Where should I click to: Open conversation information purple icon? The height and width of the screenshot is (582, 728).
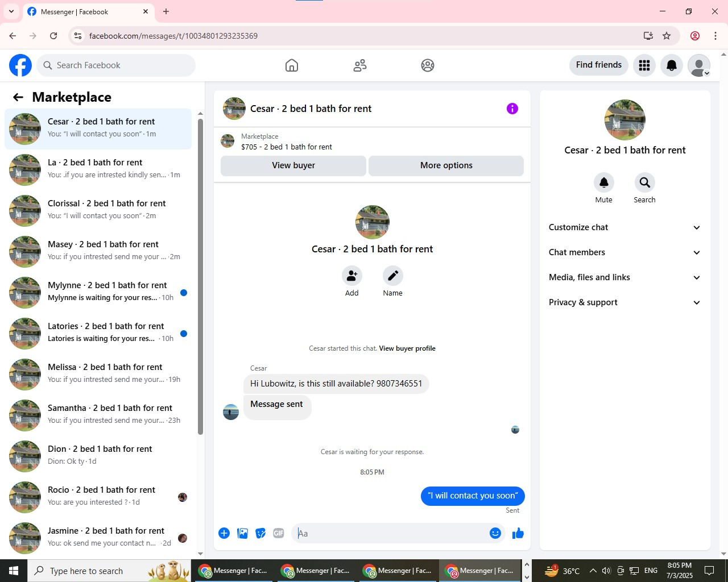512,109
